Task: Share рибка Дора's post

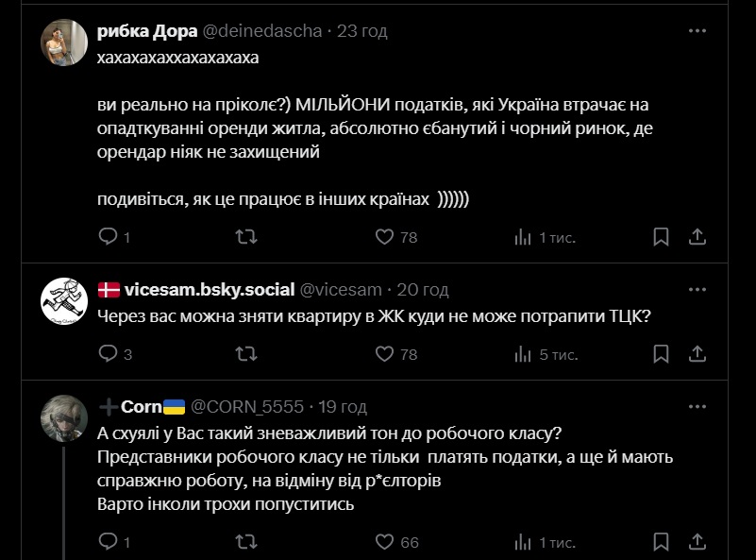Action: 697,236
